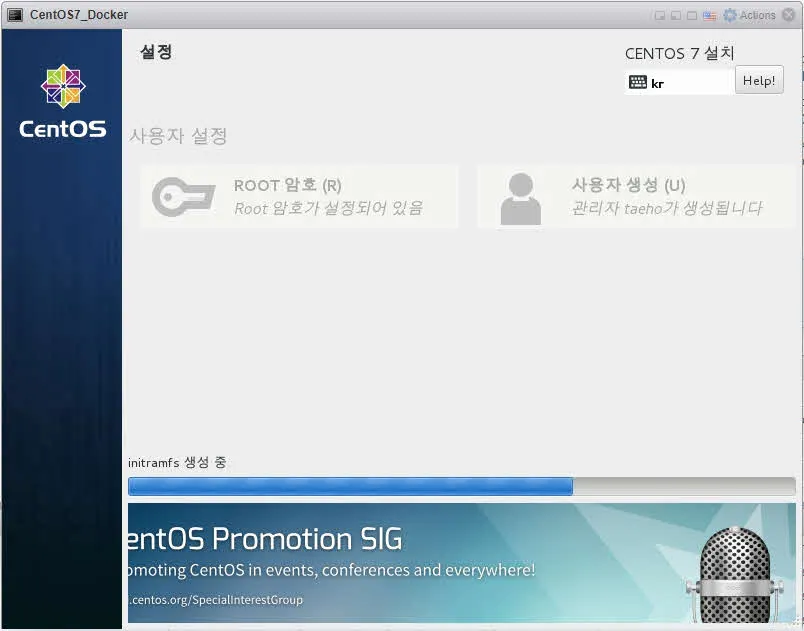Click the user creation person icon
The height and width of the screenshot is (631, 804).
(x=520, y=198)
